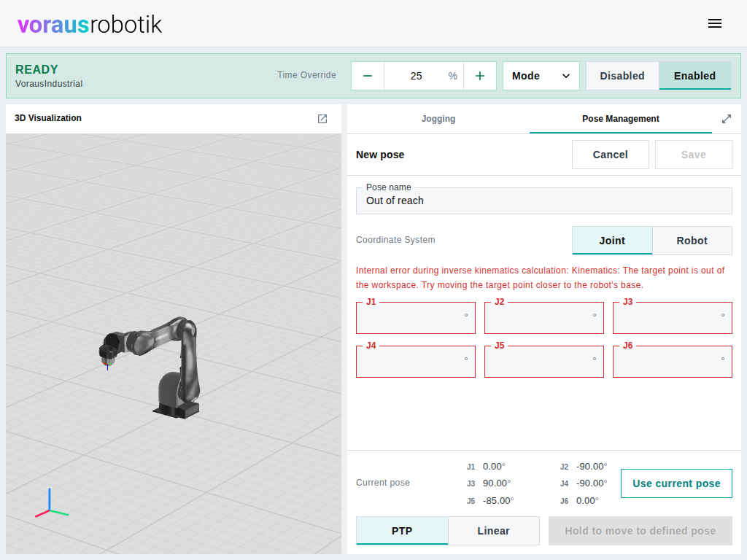The image size is (747, 560).
Task: Click the J5 joint angle field
Action: point(543,362)
